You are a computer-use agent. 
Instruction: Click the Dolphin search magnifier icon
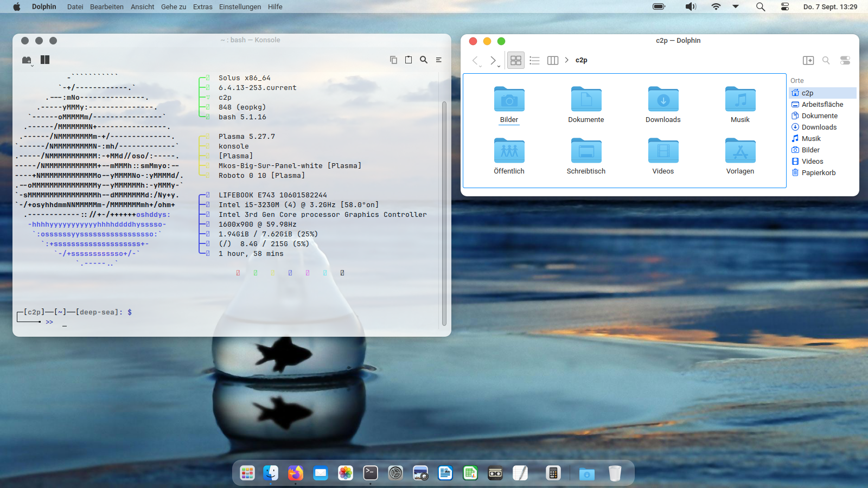click(826, 60)
